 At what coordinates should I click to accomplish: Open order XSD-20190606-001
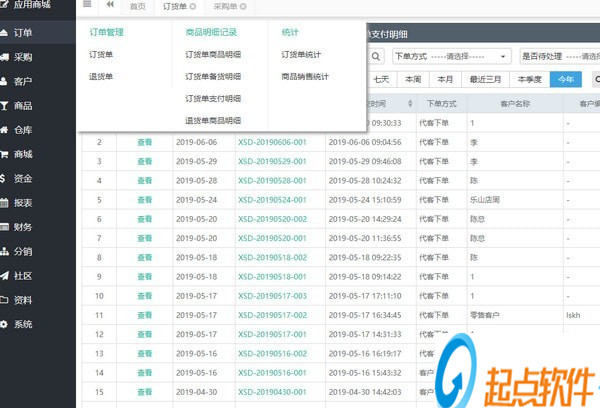[272, 142]
